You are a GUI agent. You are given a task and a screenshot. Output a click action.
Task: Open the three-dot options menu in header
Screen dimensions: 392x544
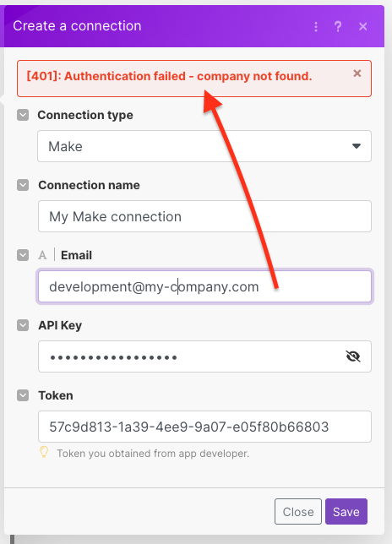[316, 26]
